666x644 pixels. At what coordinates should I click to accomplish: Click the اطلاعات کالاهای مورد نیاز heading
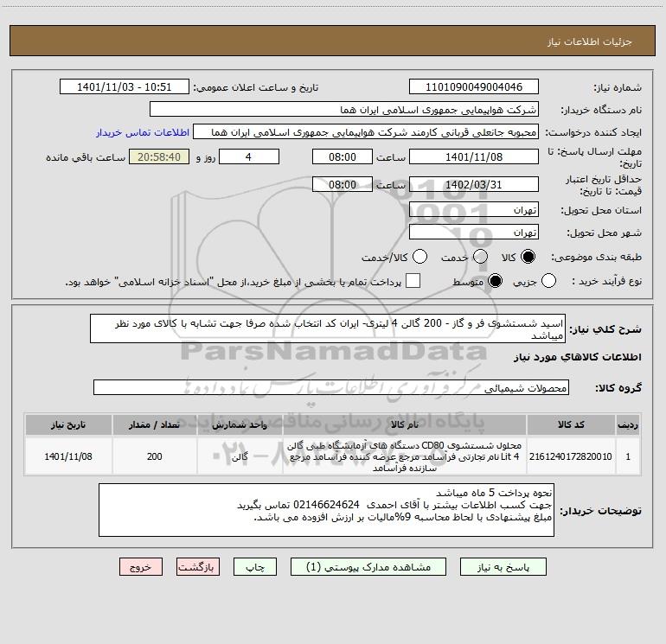point(577,357)
